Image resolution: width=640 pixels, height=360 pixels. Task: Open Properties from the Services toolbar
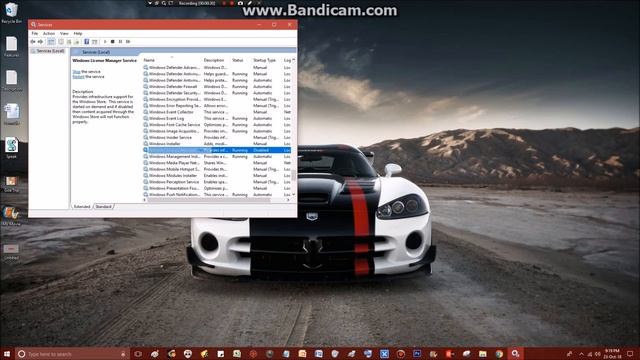tap(61, 42)
